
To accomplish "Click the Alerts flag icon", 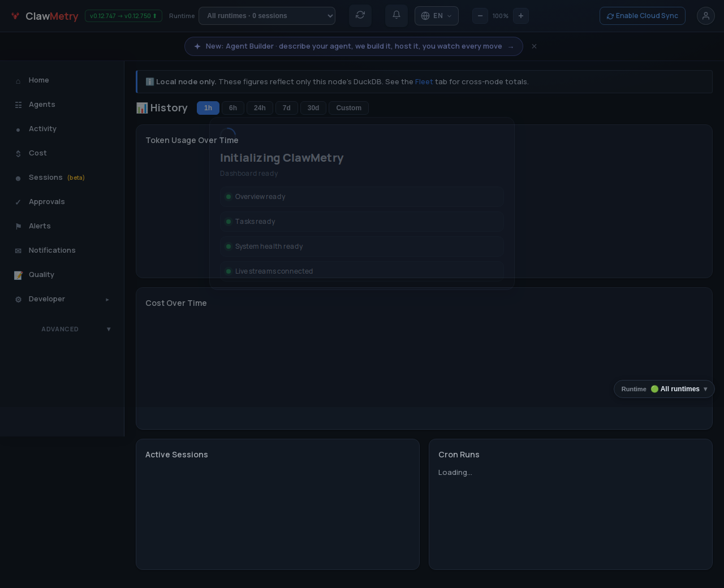I will click(18, 227).
